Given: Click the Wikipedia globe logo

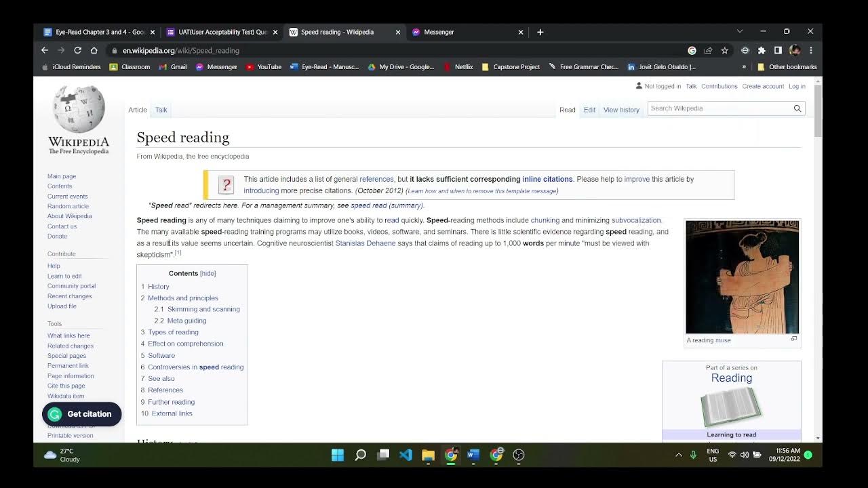Looking at the screenshot, I should pos(79,109).
